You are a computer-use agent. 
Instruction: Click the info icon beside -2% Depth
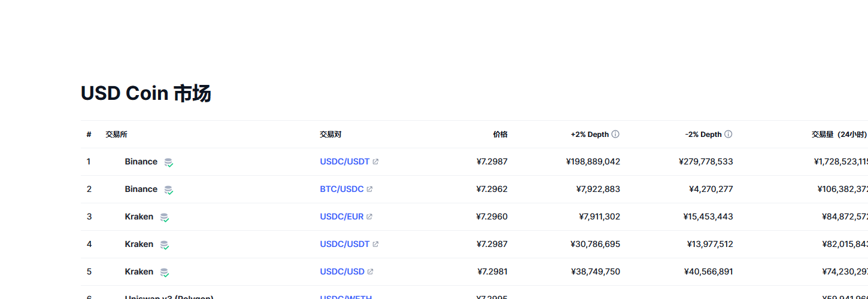pyautogui.click(x=729, y=135)
